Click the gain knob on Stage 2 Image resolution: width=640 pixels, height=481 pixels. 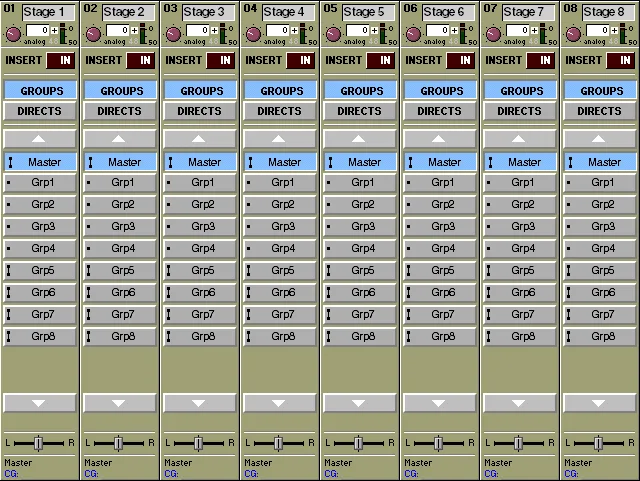[x=93, y=34]
